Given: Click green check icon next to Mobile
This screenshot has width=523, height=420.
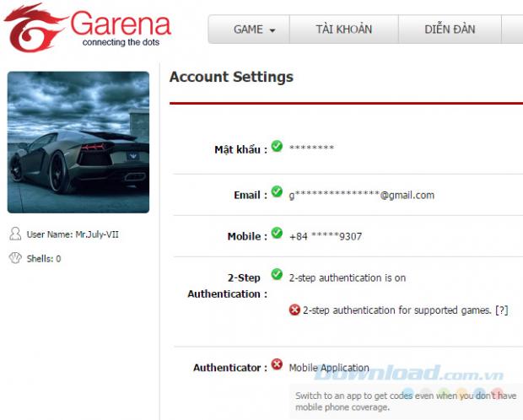Looking at the screenshot, I should pyautogui.click(x=277, y=234).
